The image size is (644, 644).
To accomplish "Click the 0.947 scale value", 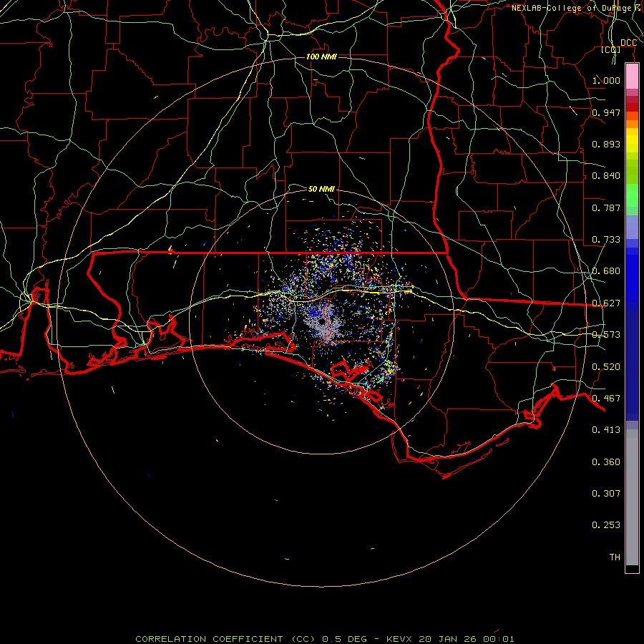I will (606, 112).
